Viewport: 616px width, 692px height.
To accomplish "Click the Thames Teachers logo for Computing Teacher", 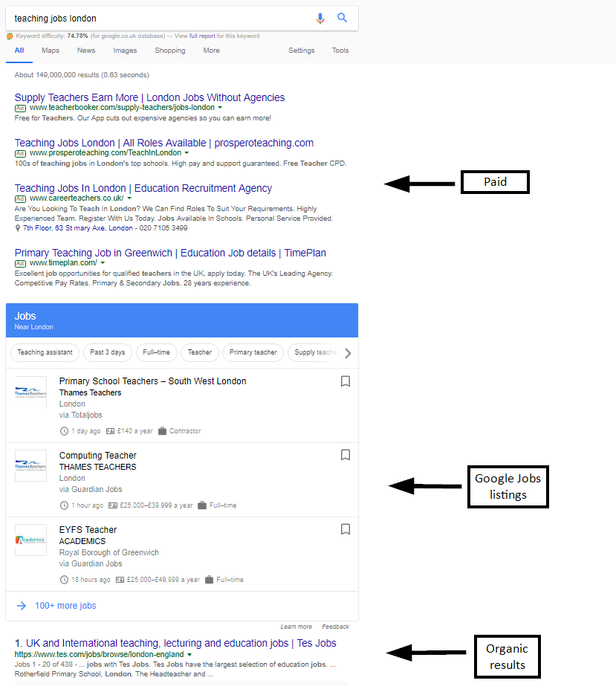I will pyautogui.click(x=30, y=465).
